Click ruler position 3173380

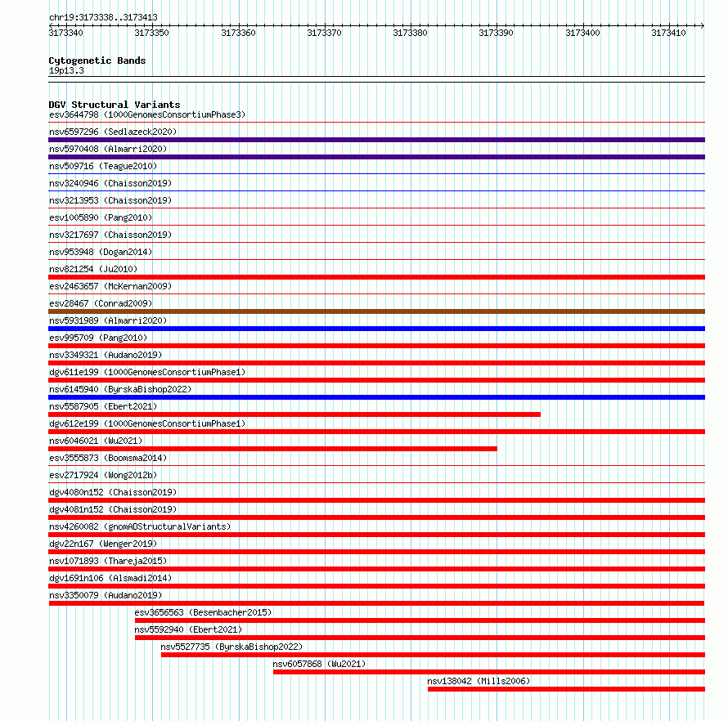pyautogui.click(x=410, y=33)
